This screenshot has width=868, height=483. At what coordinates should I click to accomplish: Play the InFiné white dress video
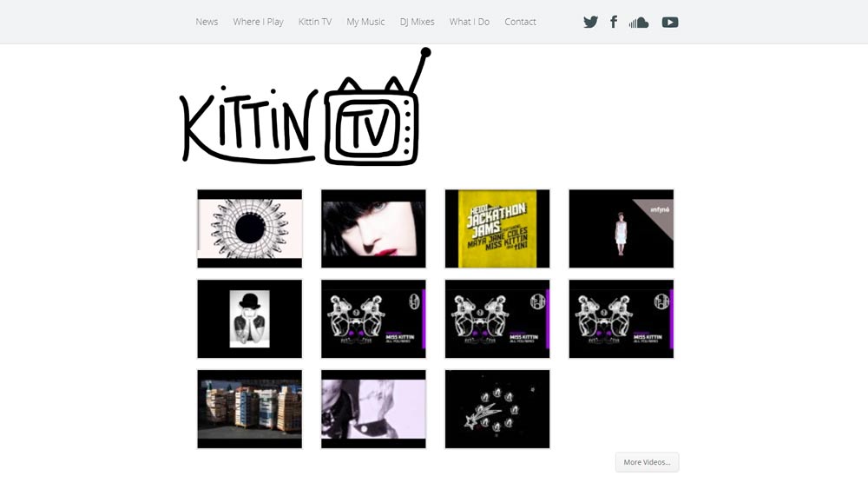point(621,228)
